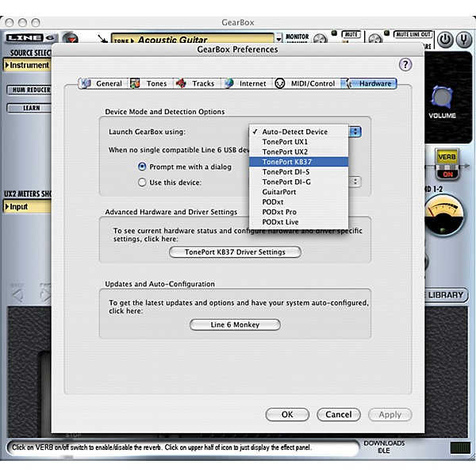Click the monitor volume knob
This screenshot has width=476, height=476.
pyautogui.click(x=320, y=39)
